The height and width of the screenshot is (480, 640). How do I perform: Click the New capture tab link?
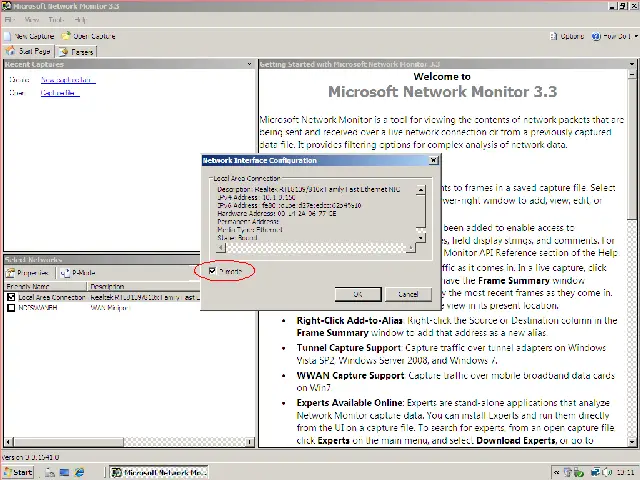pyautogui.click(x=68, y=80)
